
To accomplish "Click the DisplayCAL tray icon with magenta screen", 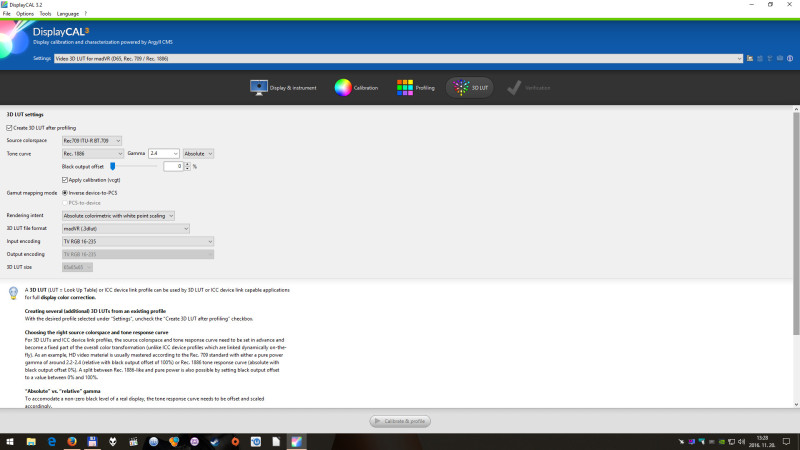I will [691, 442].
